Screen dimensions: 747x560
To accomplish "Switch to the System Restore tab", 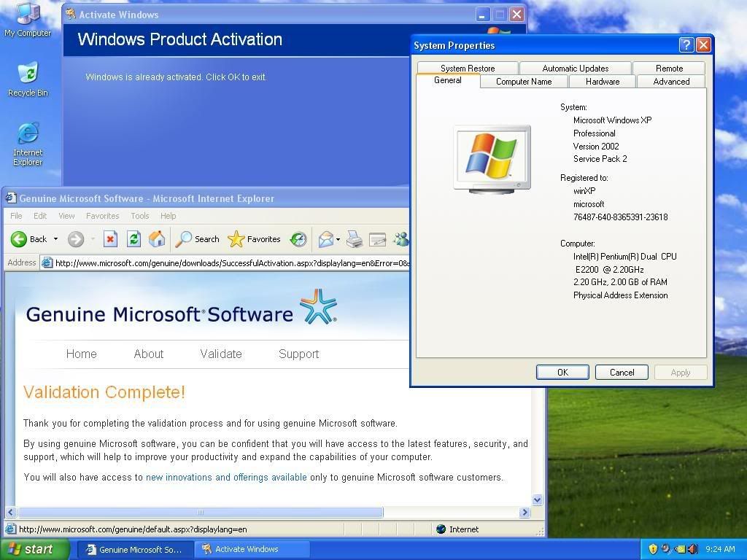I will 468,68.
